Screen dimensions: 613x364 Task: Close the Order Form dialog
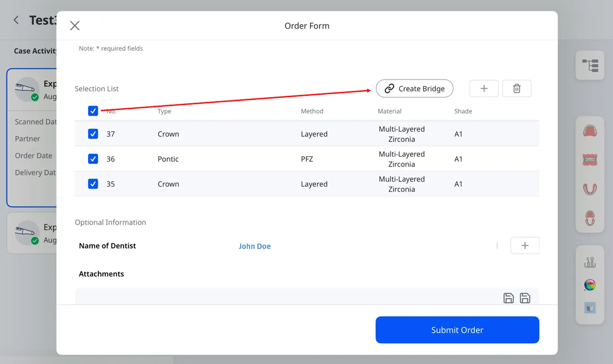[x=75, y=26]
